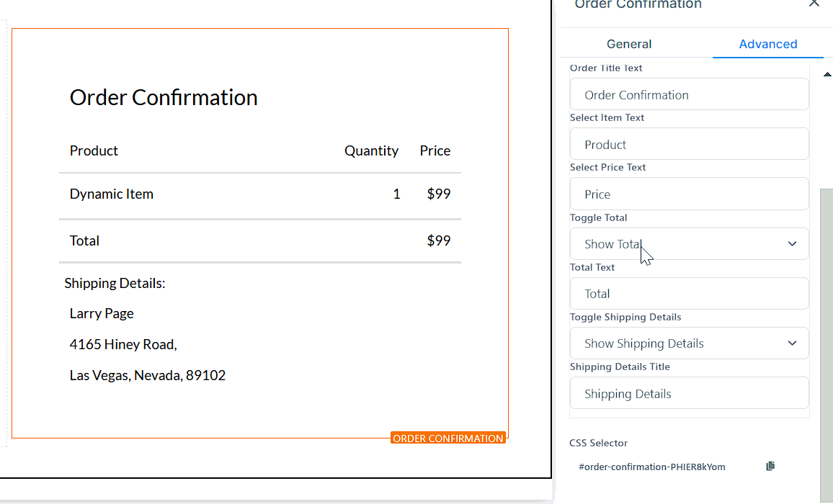This screenshot has height=504, width=833.
Task: Focus the Select Item Text field
Action: (x=689, y=145)
